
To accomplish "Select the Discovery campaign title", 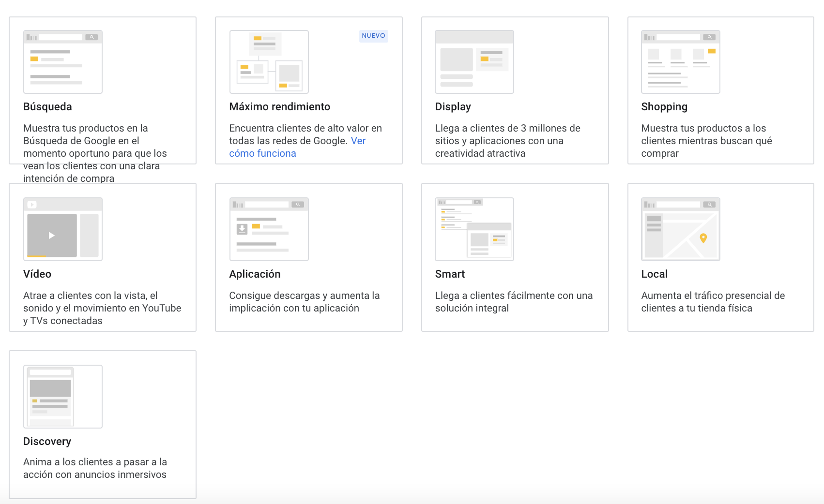I will tap(47, 442).
